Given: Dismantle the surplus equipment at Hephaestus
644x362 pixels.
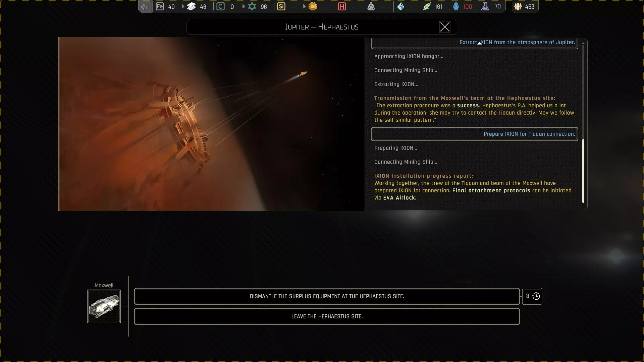Looking at the screenshot, I should (x=327, y=296).
